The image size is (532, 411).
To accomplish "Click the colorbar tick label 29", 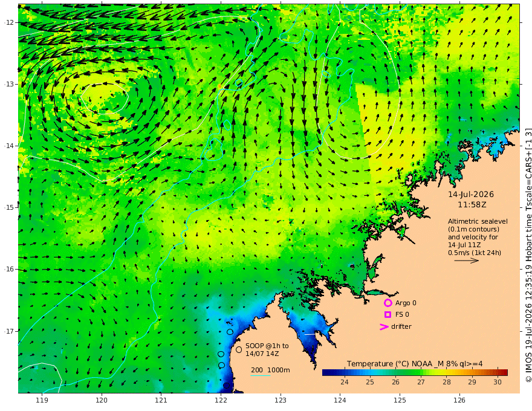I will 472,382.
